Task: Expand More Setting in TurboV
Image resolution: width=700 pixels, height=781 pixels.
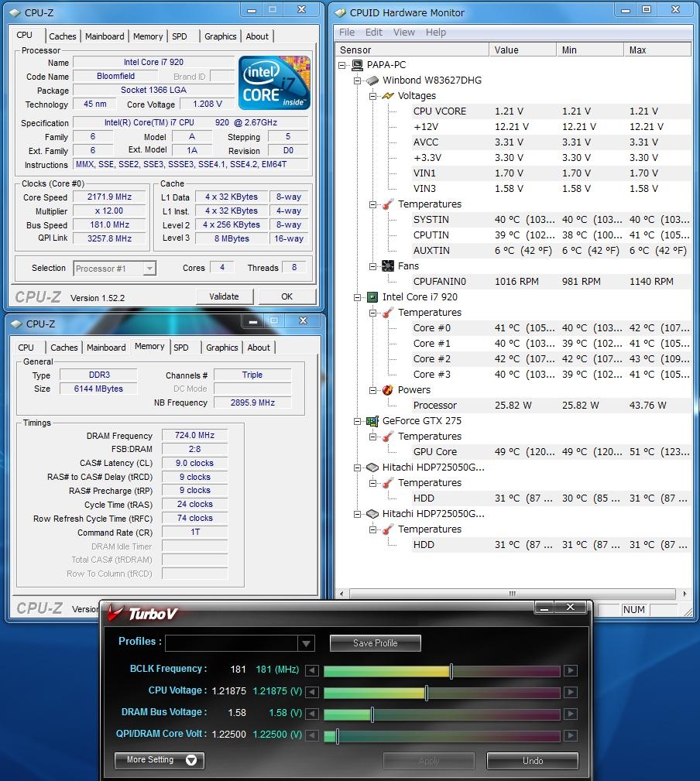Action: pyautogui.click(x=160, y=760)
